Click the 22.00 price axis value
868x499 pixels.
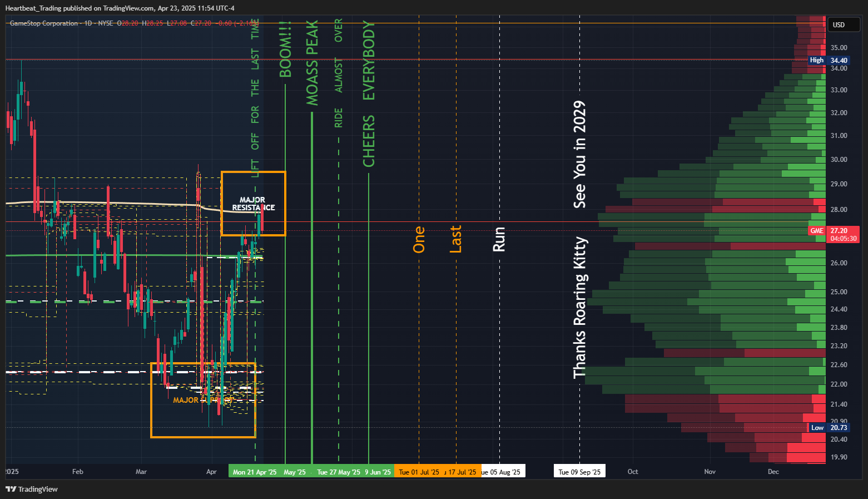[839, 384]
